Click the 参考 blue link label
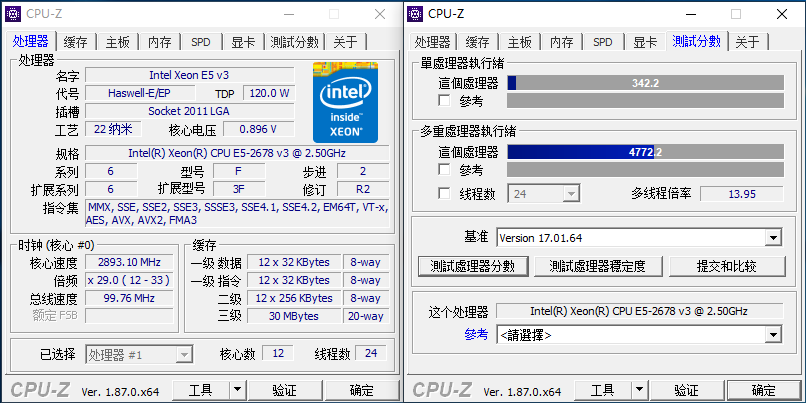The width and height of the screenshot is (806, 403). (476, 335)
